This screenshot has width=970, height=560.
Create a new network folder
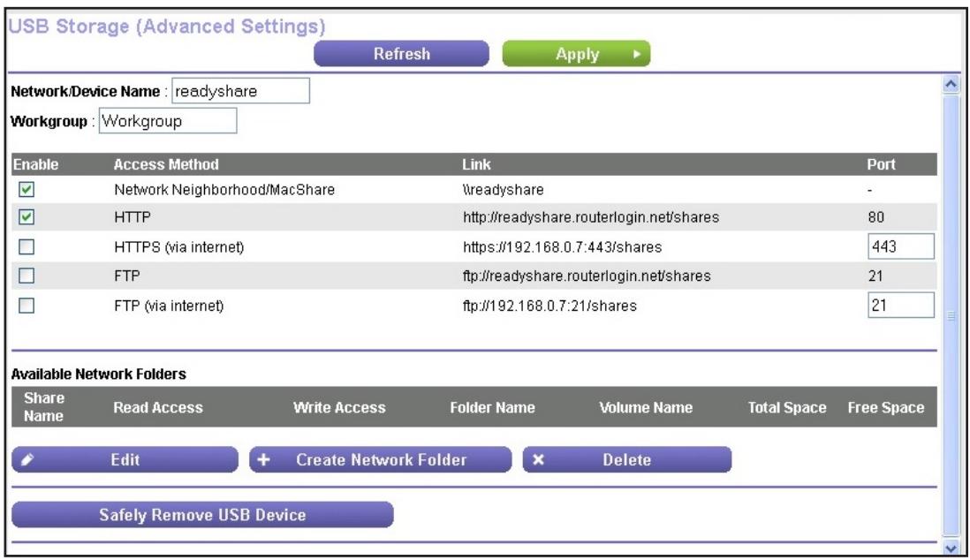381,460
